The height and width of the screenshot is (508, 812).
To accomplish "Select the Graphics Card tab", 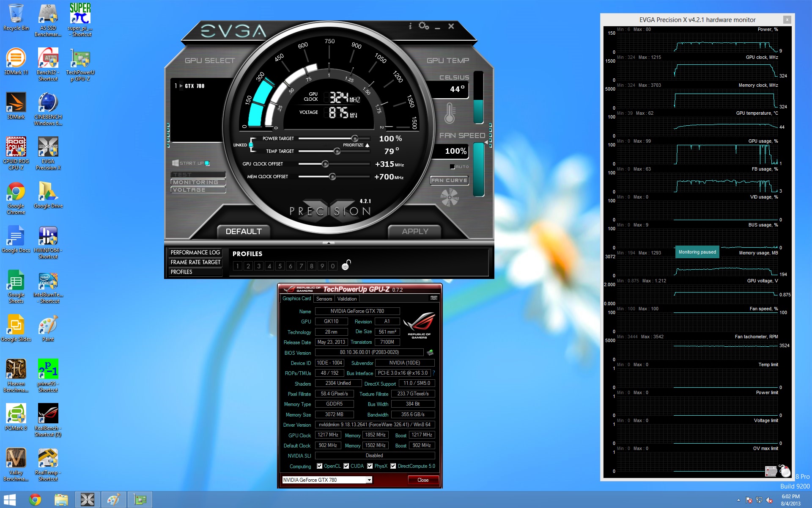I will [x=296, y=298].
